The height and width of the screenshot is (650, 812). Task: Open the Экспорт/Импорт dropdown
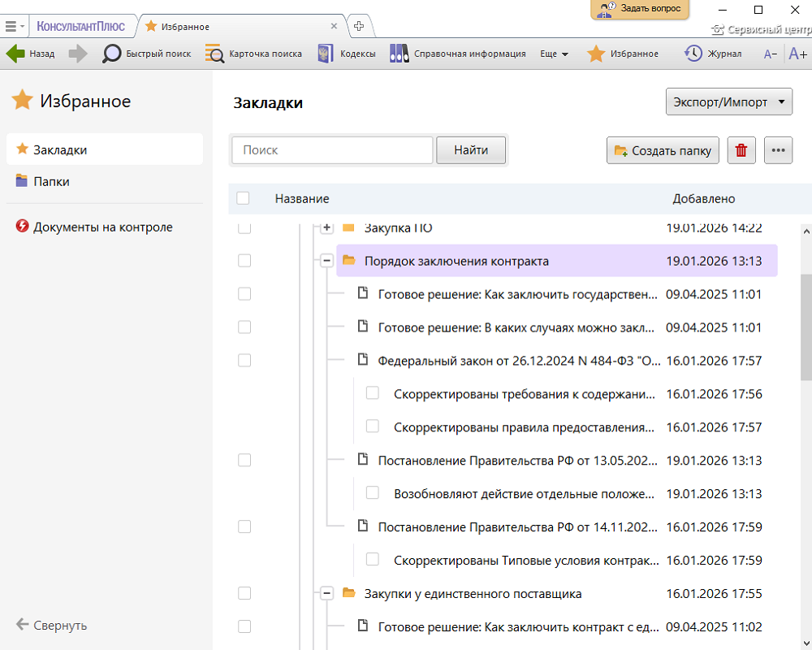[x=728, y=103]
